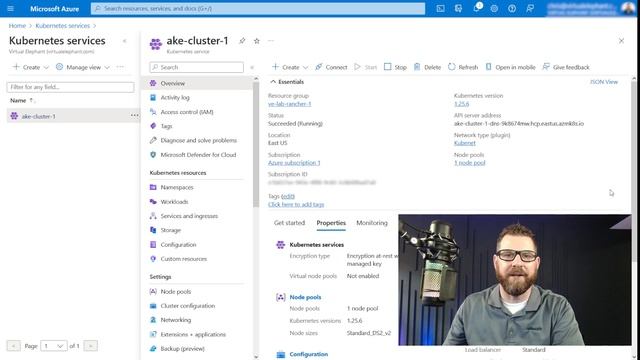The width and height of the screenshot is (640, 360).
Task: Expand the Create dropdown in list panel
Action: click(31, 67)
